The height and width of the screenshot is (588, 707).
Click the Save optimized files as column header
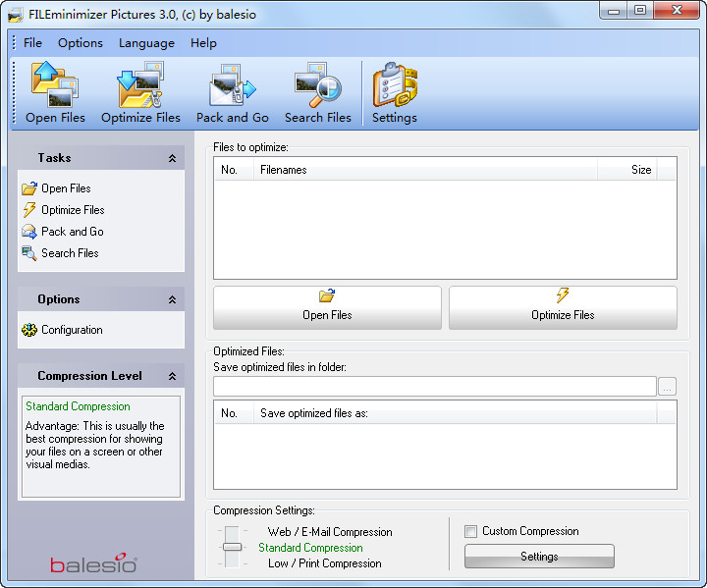(455, 413)
